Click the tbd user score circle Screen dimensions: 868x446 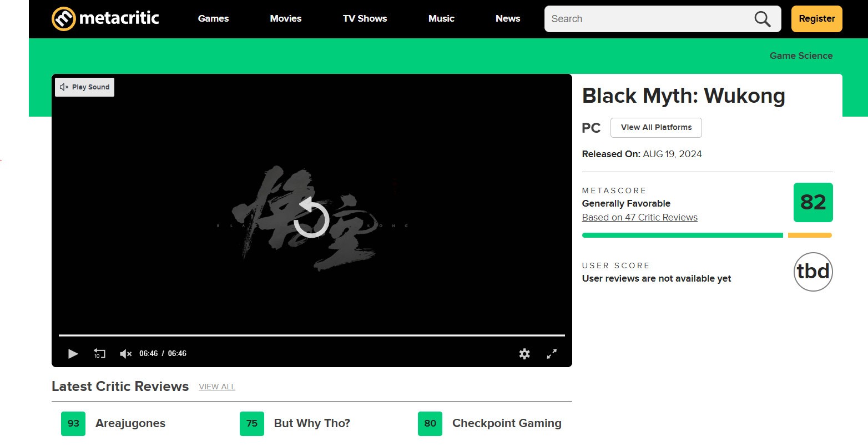point(813,272)
